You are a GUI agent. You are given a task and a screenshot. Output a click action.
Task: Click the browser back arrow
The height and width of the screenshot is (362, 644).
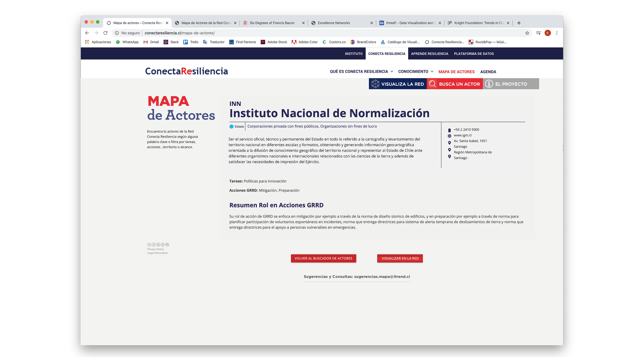pos(87,33)
